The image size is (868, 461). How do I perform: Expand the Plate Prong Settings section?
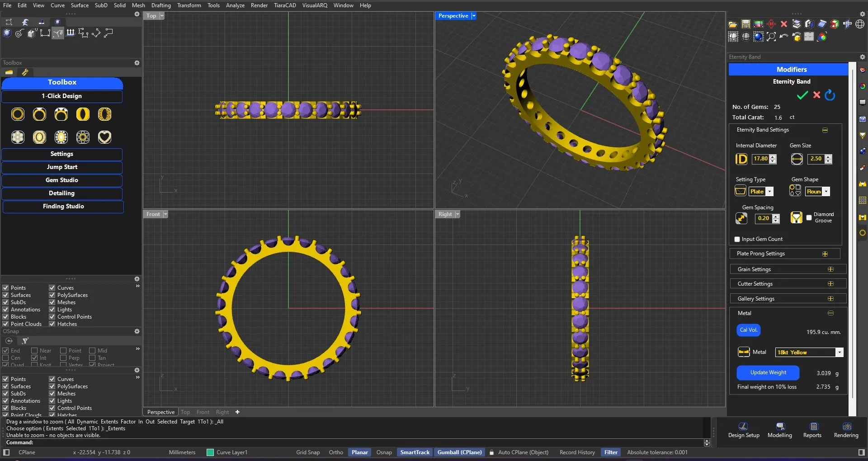825,254
